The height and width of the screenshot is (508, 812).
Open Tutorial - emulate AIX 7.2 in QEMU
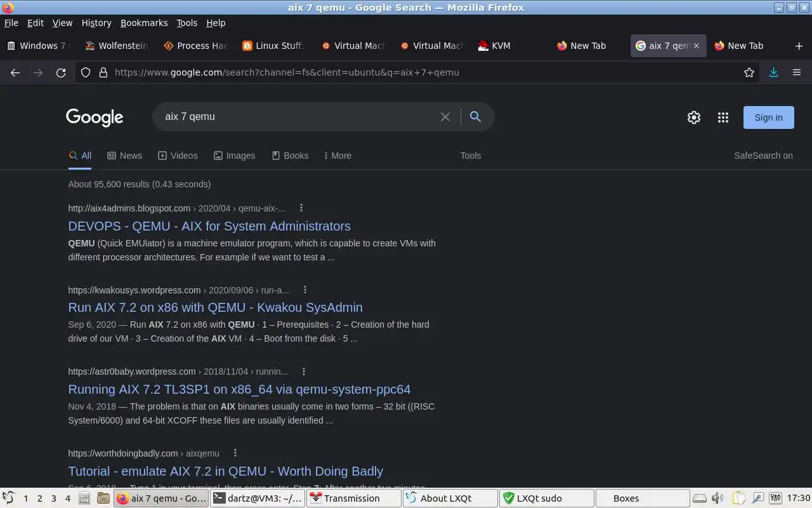(x=226, y=471)
